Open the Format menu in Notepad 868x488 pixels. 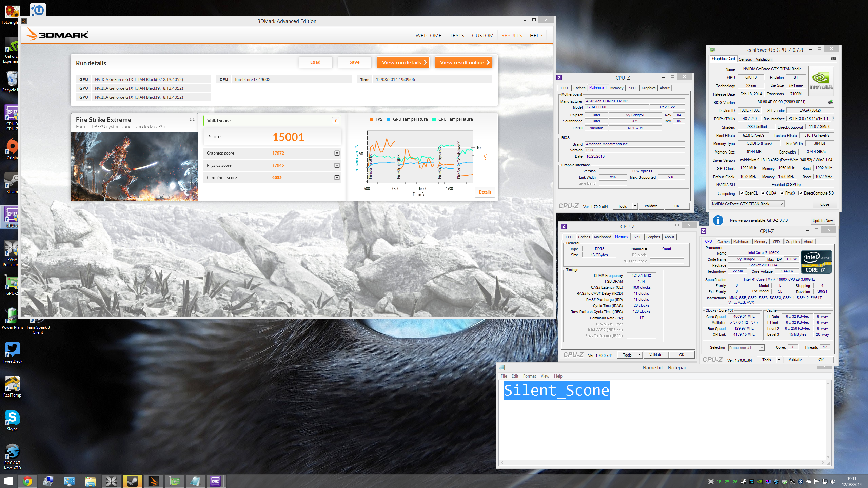tap(529, 376)
